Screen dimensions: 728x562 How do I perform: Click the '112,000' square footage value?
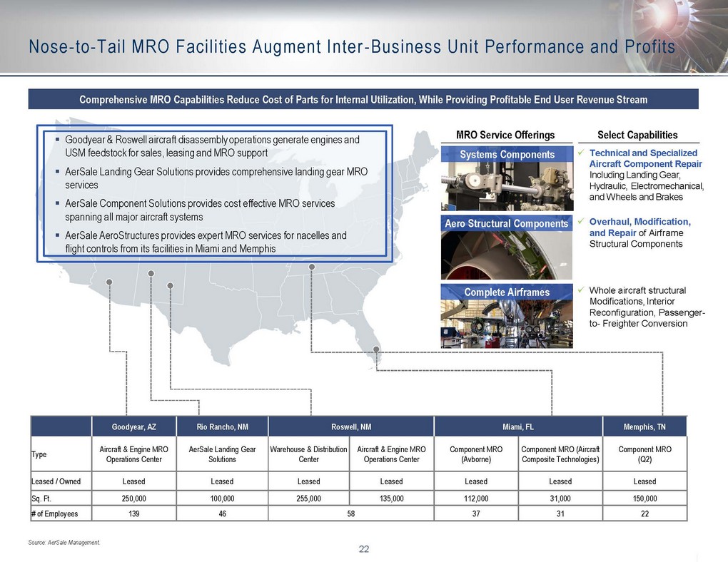click(476, 499)
